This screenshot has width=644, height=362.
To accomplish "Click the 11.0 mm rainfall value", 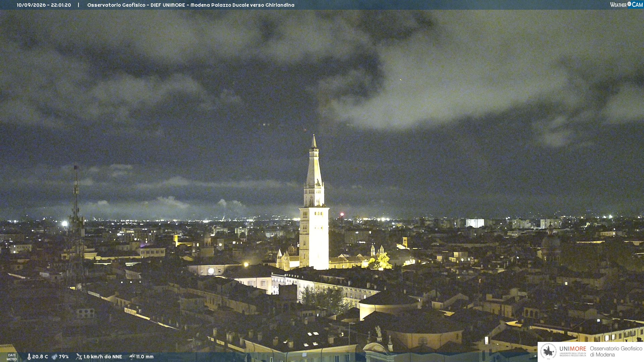I will 145,357.
